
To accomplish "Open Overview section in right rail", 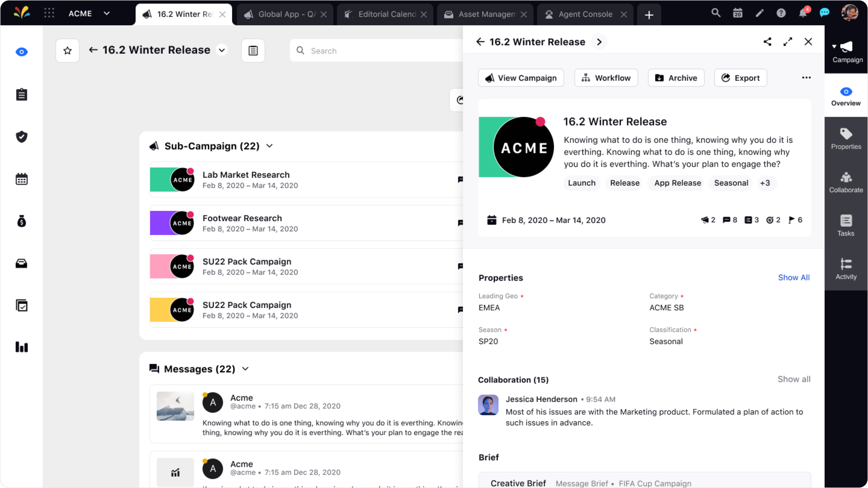I will click(846, 95).
